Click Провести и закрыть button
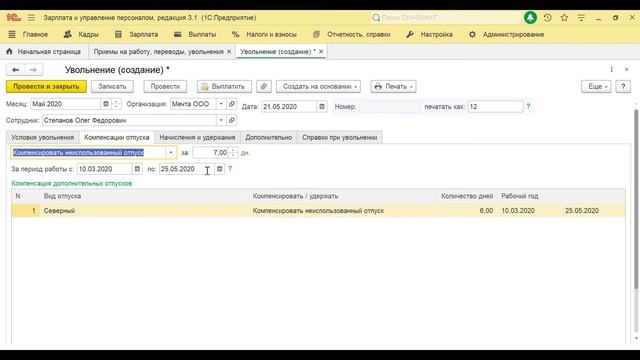 coord(46,87)
